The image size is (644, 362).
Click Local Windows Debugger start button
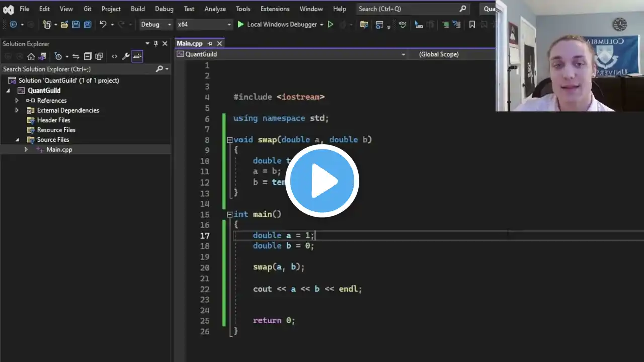(277, 24)
